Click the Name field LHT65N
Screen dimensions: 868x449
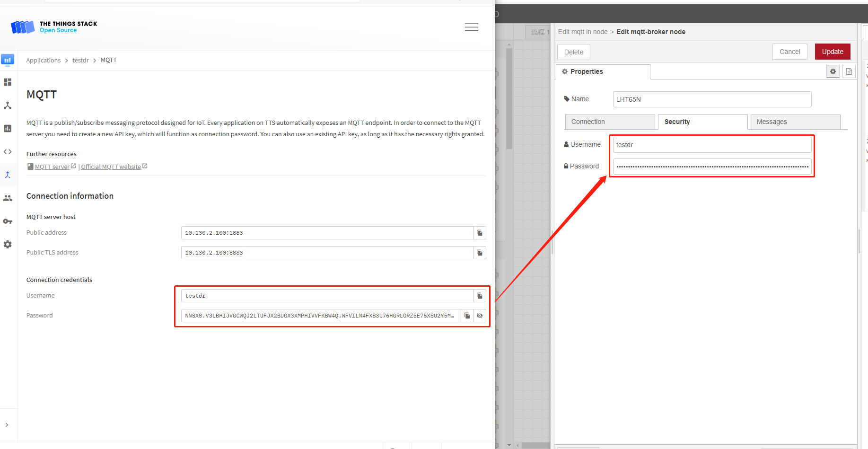(x=712, y=99)
